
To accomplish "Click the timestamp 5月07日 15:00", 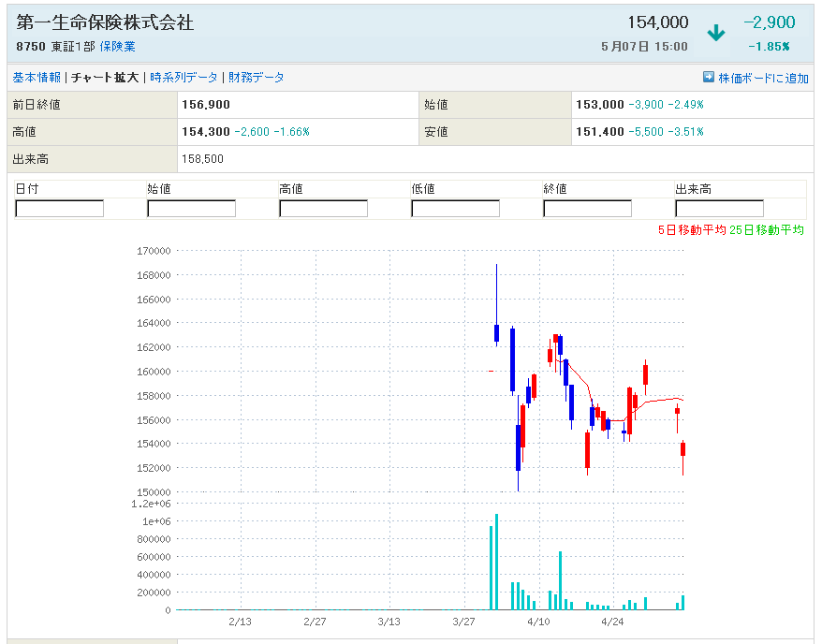I will [644, 47].
